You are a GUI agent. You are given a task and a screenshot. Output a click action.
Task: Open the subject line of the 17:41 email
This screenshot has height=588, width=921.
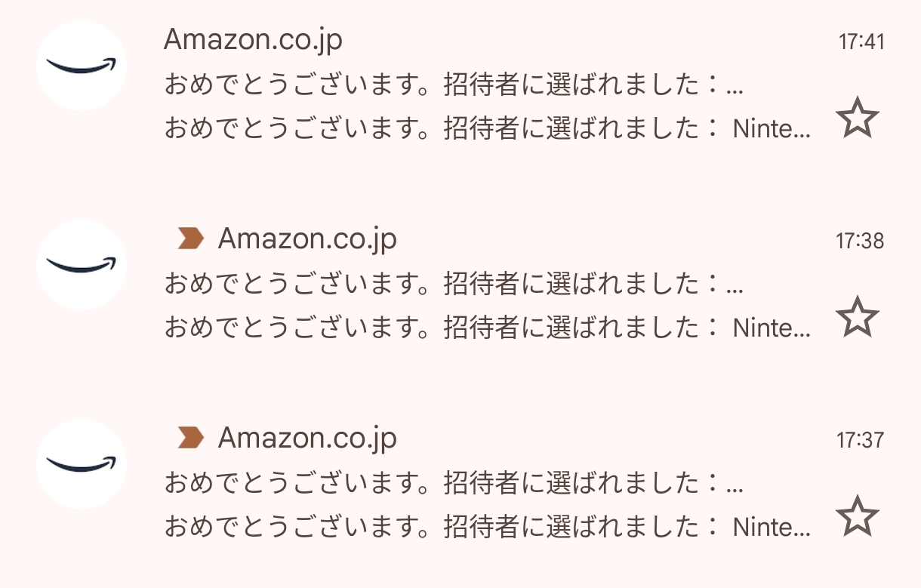click(x=454, y=86)
